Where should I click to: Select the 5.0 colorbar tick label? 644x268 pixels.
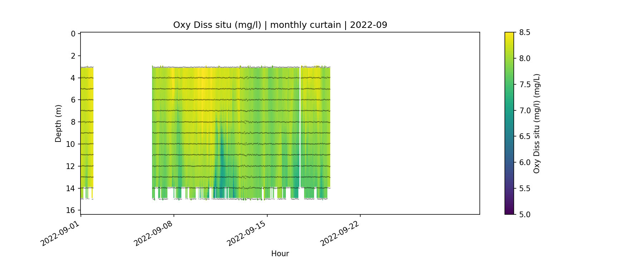coord(525,214)
